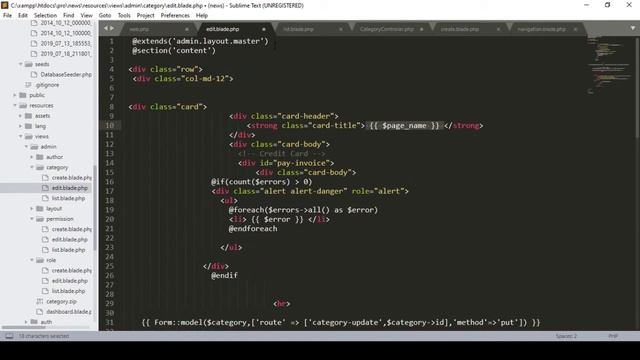Viewport: 640px width, 360px height.
Task: Click the seeds folder icon
Action: (28, 64)
